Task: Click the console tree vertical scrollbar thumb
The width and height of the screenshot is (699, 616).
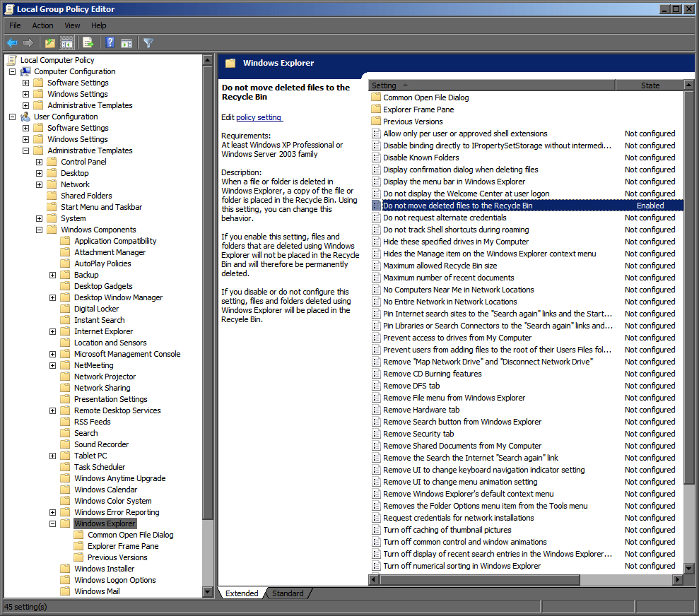Action: [x=207, y=292]
